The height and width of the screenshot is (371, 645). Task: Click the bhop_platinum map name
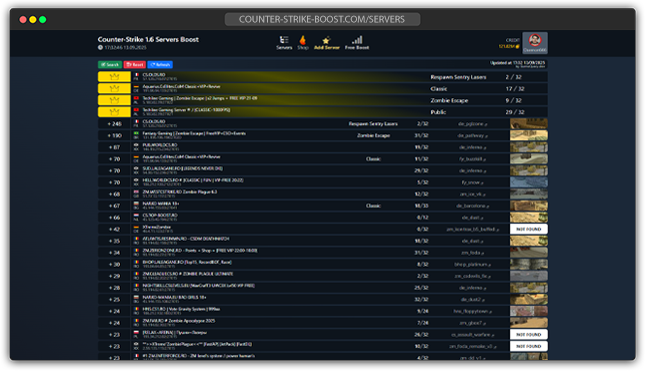(472, 264)
